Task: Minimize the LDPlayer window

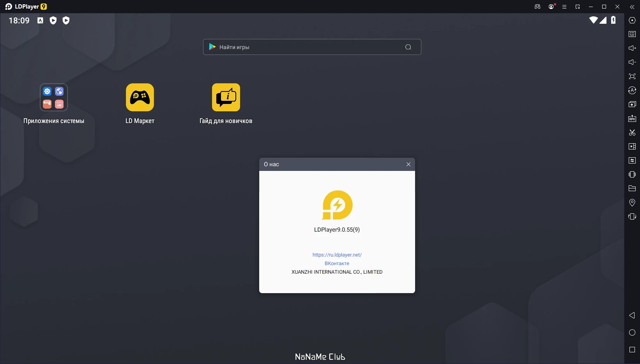Action: coord(591,7)
